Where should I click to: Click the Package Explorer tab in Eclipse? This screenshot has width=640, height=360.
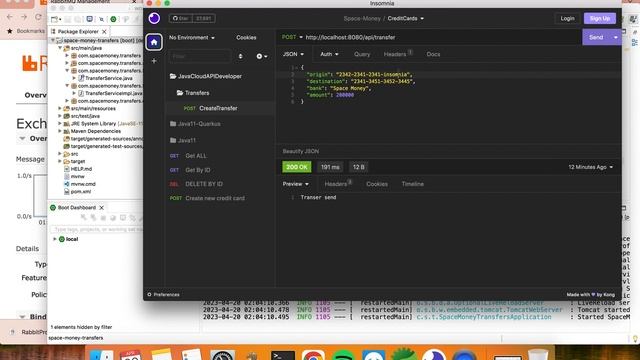click(78, 31)
